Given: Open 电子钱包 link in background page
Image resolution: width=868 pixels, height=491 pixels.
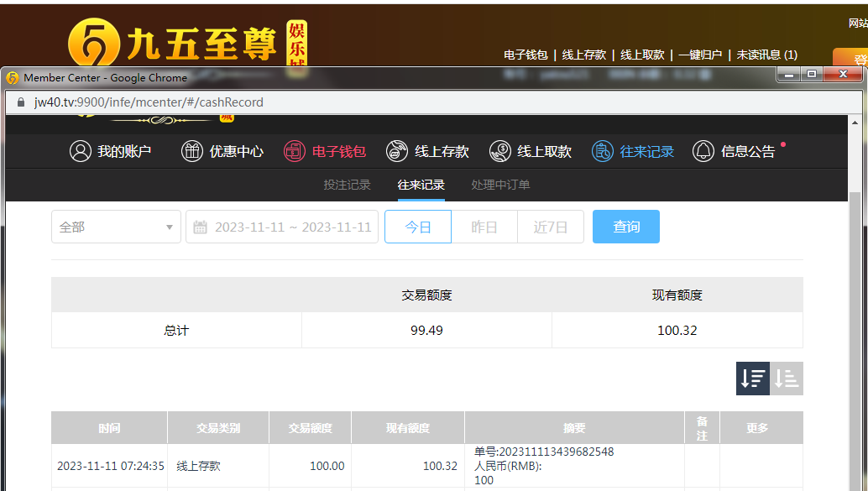Looking at the screenshot, I should click(526, 55).
